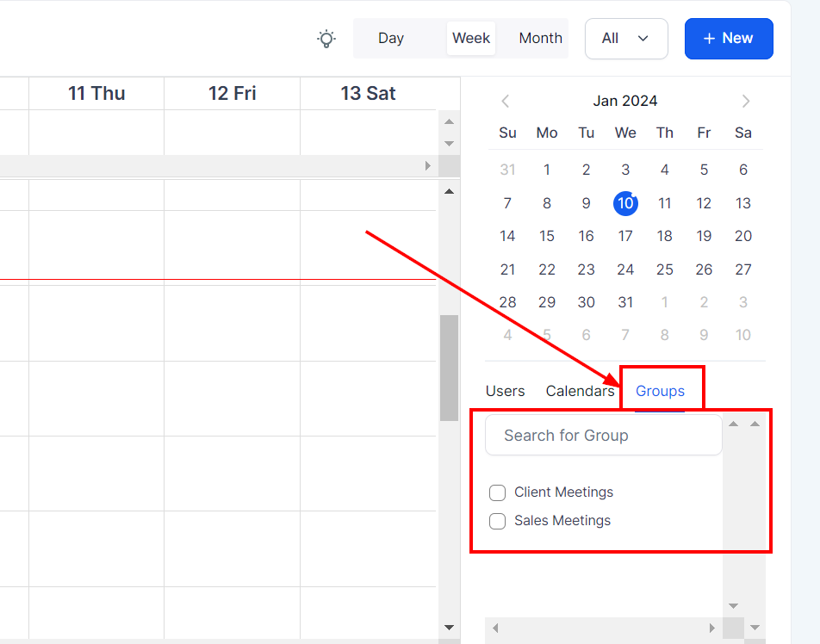This screenshot has height=644, width=820.
Task: Select January 14 in mini calendar
Action: [x=507, y=236]
